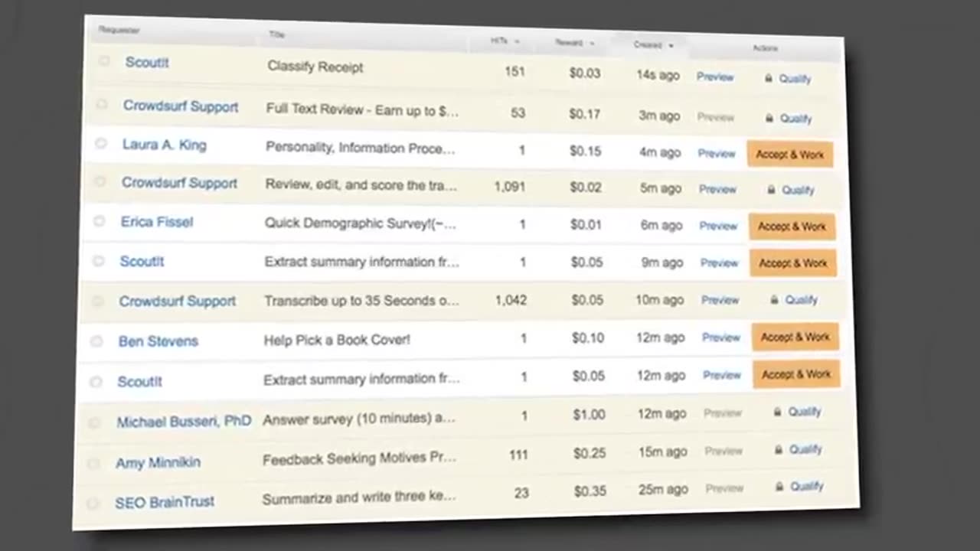
Task: Open requester SEO BrainTrust
Action: 165,502
